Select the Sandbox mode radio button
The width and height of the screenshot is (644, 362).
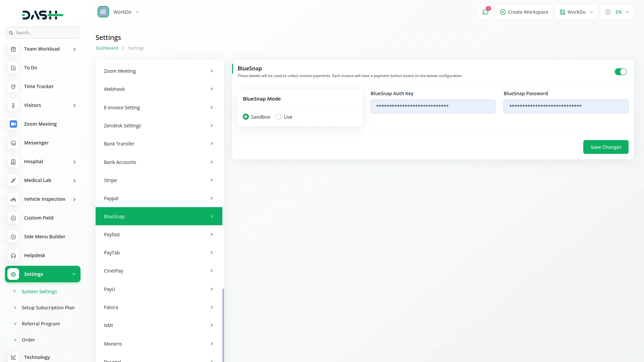click(246, 117)
